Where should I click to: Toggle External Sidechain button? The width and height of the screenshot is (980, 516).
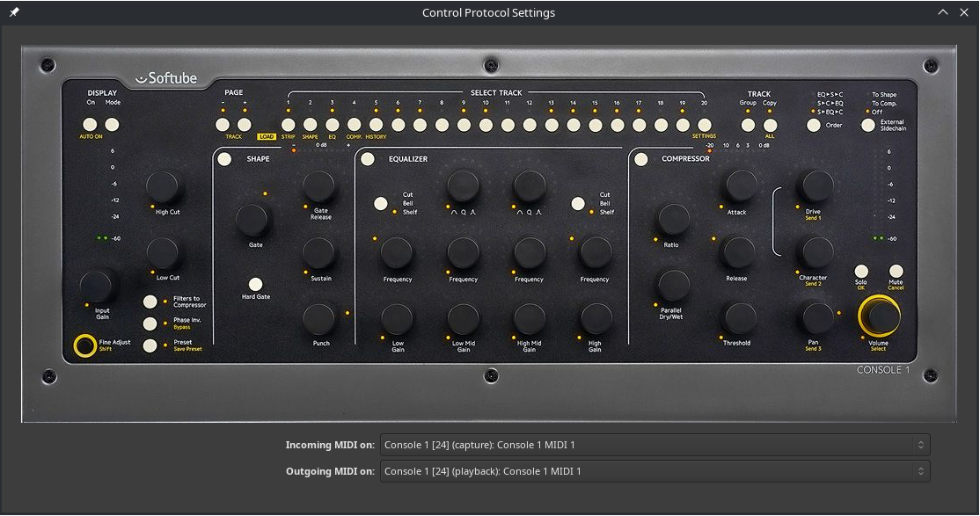868,125
